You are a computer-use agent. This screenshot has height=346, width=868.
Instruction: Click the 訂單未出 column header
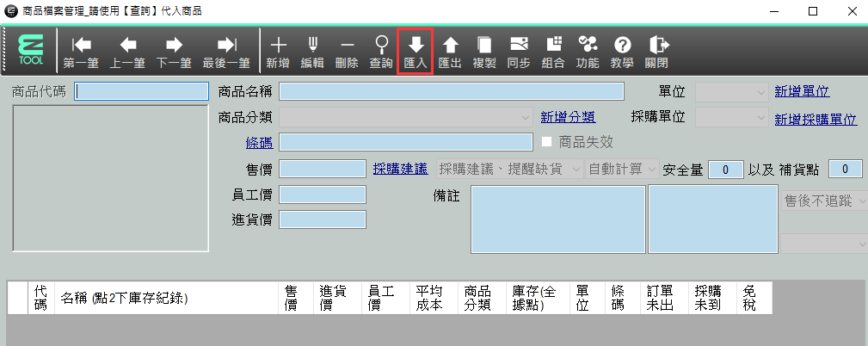point(664,298)
